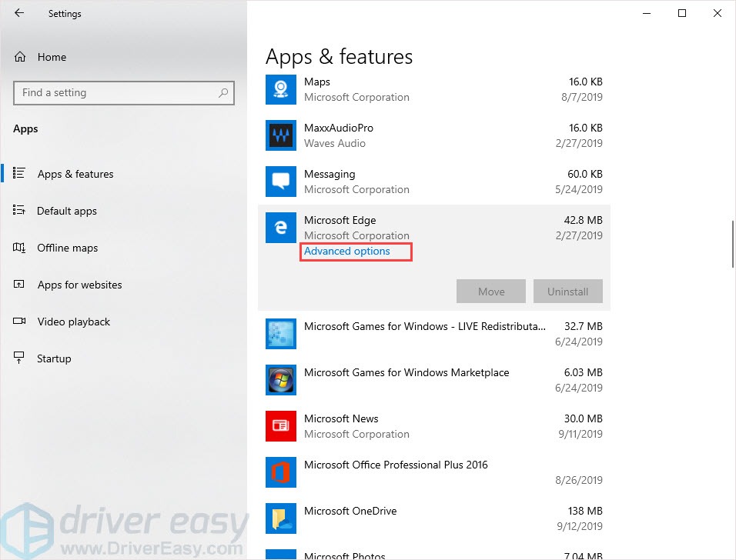Select the Microsoft News app icon
This screenshot has width=736, height=560.
(281, 426)
